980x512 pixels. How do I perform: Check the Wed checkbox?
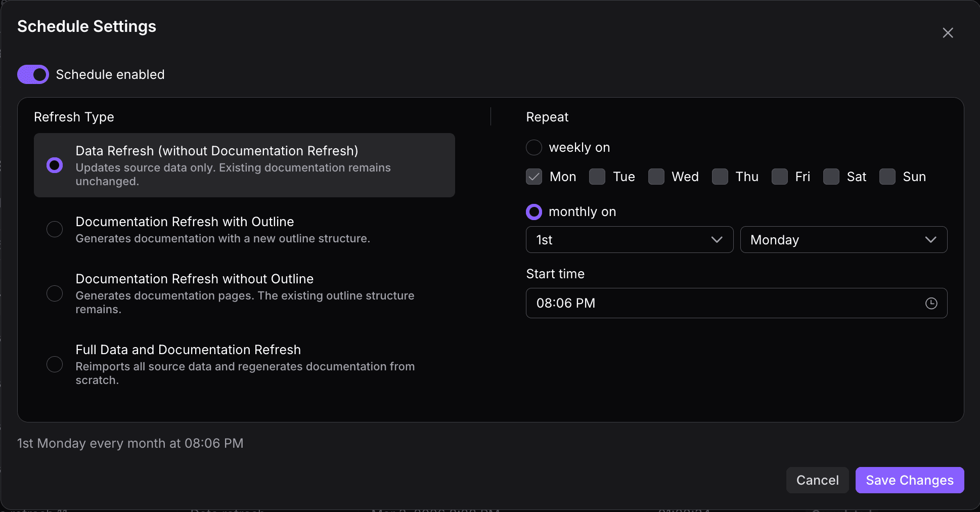[x=656, y=177]
